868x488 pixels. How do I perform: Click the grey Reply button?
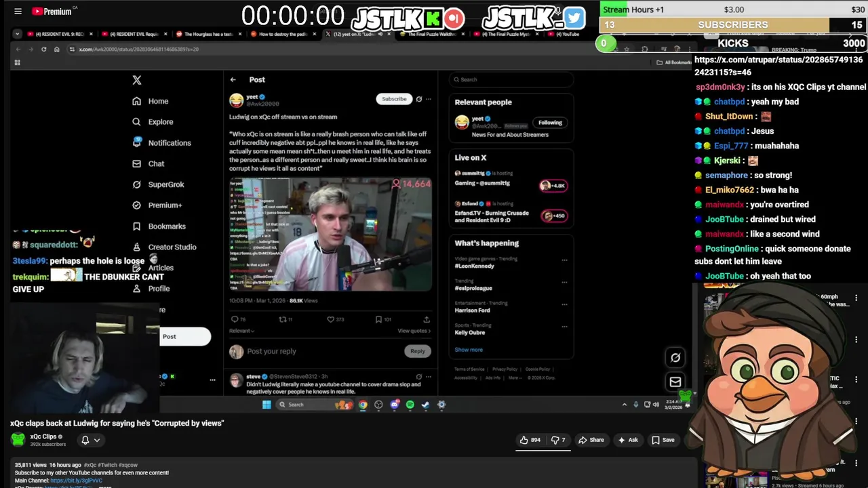click(x=418, y=351)
